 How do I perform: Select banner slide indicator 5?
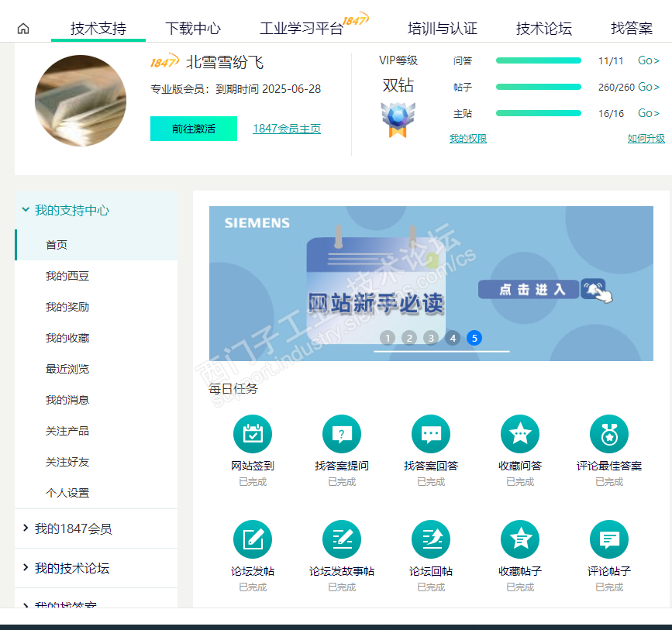[x=474, y=338]
